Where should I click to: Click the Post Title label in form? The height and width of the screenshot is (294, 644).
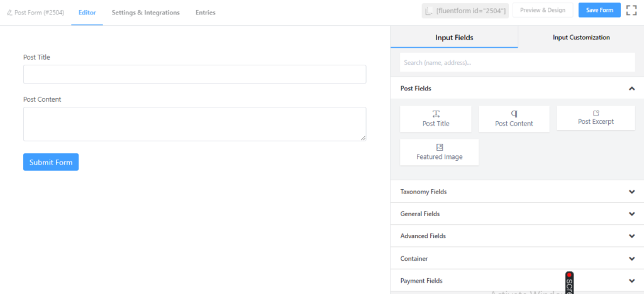36,57
